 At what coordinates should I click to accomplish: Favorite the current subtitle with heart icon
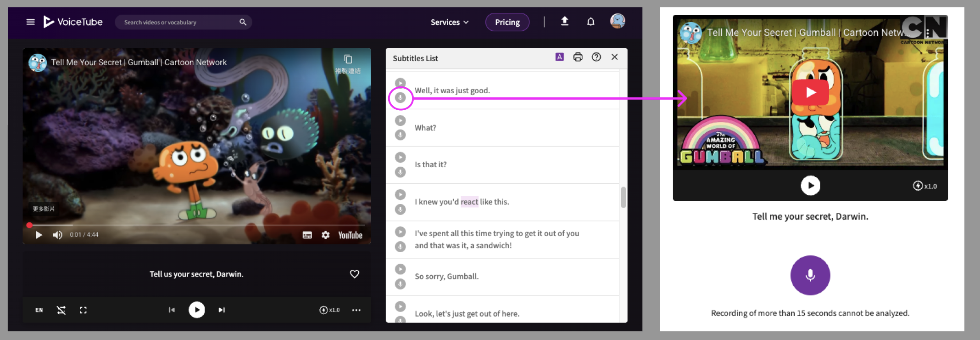click(354, 274)
